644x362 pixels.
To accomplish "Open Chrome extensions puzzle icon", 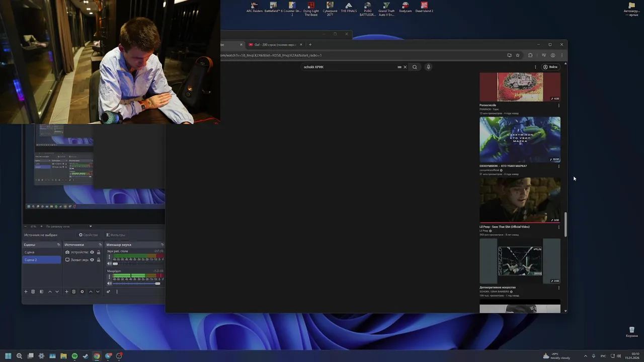I will pos(530,55).
